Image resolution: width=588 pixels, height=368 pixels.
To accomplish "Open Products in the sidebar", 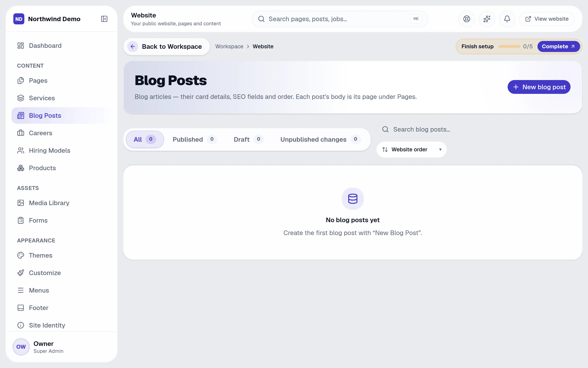I will point(62,168).
